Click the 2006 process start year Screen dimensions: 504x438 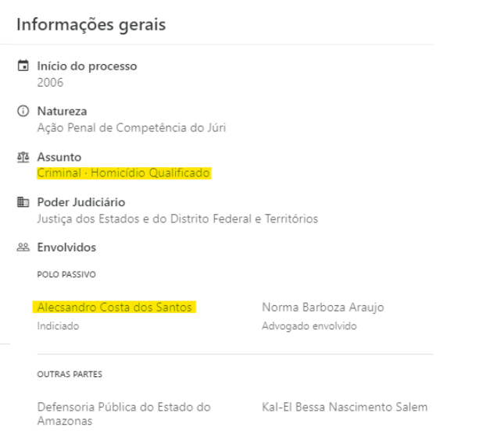click(50, 83)
